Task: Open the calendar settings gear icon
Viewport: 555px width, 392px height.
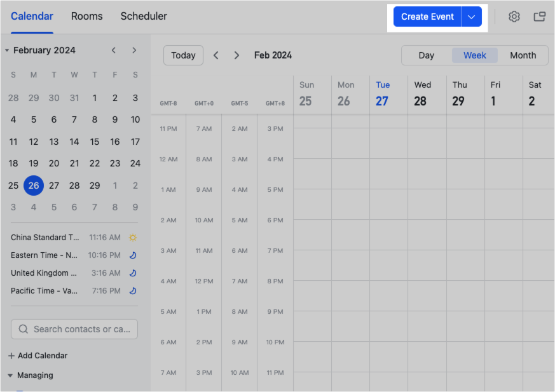Action: pyautogui.click(x=514, y=17)
